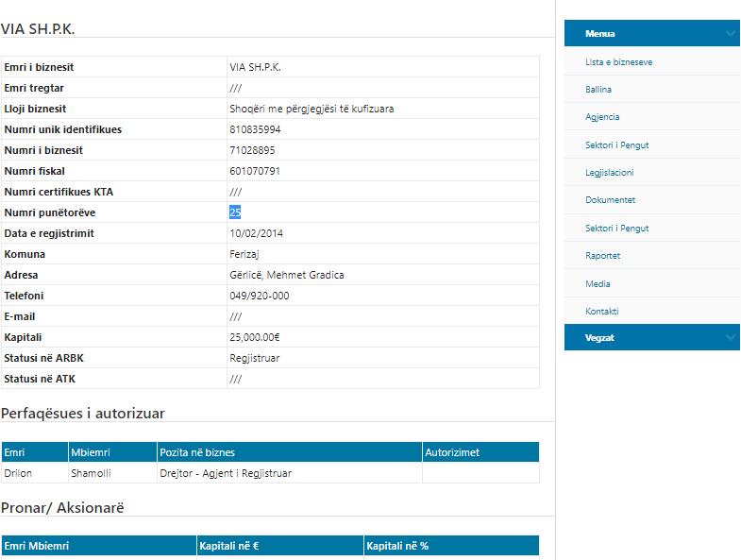Click the unique ID number 810835994
The height and width of the screenshot is (560, 741).
pyautogui.click(x=255, y=129)
